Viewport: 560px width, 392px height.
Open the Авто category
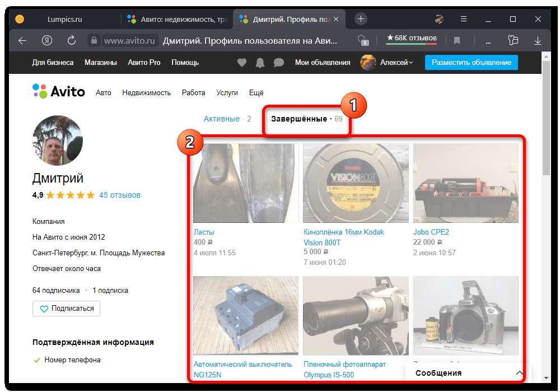coord(103,93)
